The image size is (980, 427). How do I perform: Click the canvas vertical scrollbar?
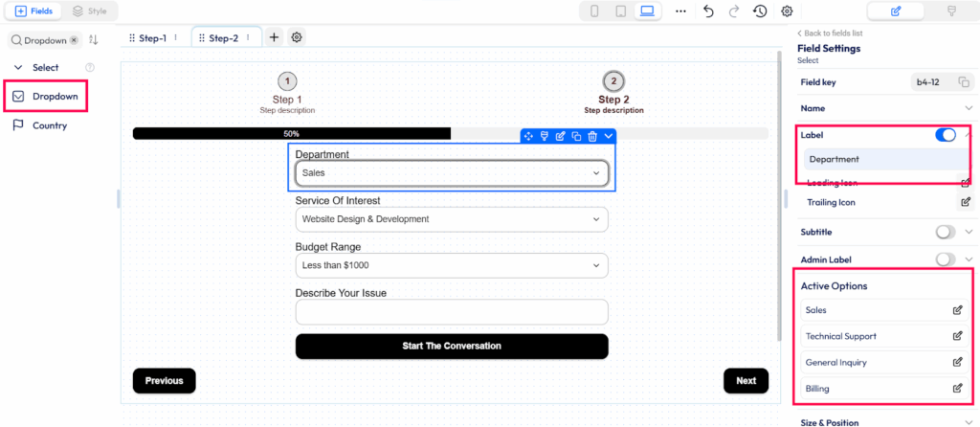pos(778,195)
